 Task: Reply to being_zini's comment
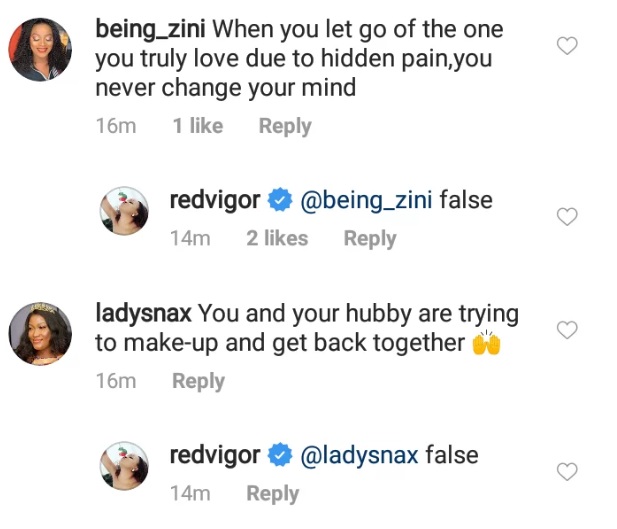[x=285, y=126]
